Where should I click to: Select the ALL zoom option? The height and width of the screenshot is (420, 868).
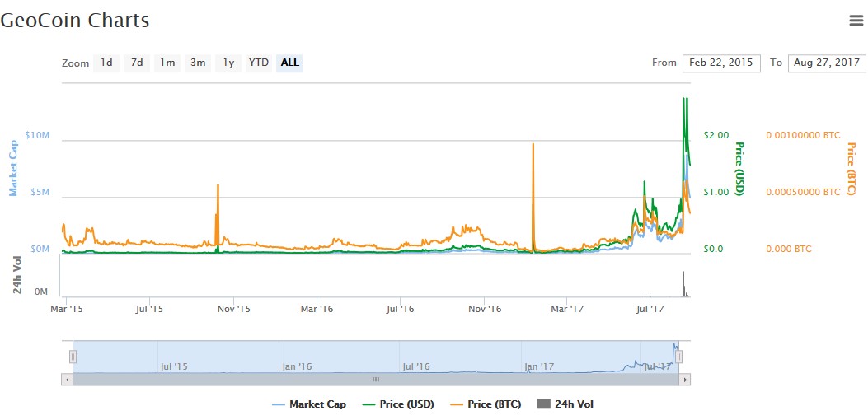(x=289, y=63)
